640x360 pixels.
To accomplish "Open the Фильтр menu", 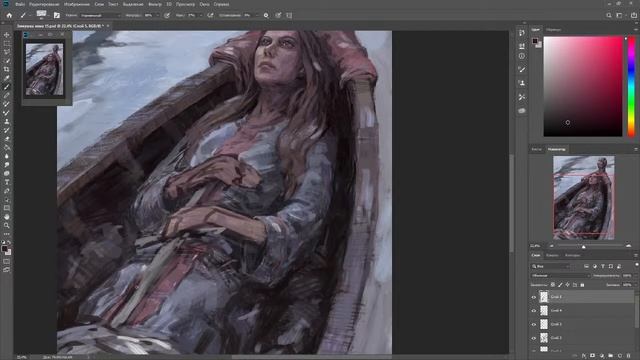I will click(155, 4).
